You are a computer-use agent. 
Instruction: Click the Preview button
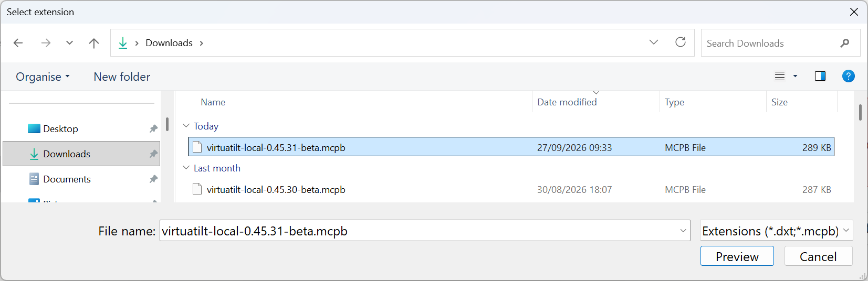point(737,256)
